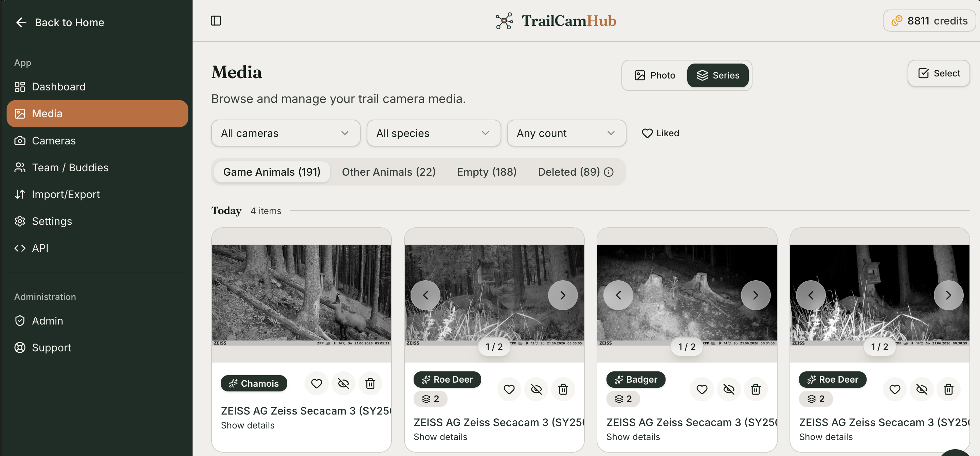This screenshot has width=980, height=456.
Task: Hide the last Roe Deer series
Action: coord(921,389)
